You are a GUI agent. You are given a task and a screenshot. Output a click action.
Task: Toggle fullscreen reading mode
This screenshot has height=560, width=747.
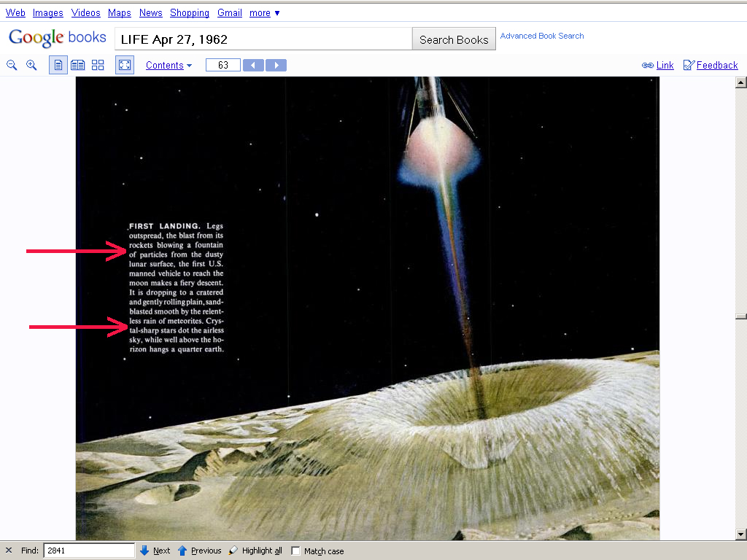coord(125,65)
